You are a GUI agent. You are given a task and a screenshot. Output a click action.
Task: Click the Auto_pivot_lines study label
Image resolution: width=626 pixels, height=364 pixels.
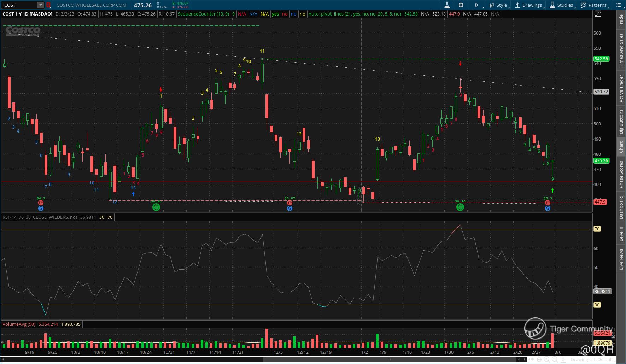pyautogui.click(x=355, y=14)
